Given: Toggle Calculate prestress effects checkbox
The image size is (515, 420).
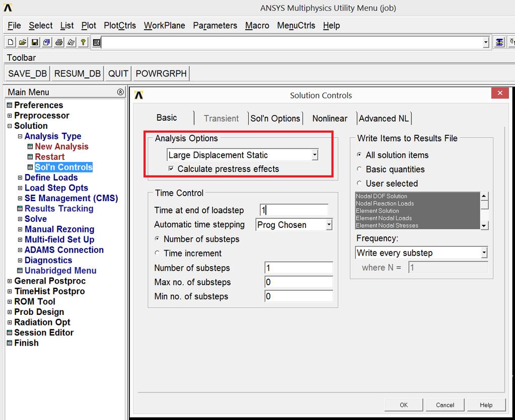Looking at the screenshot, I should (171, 169).
